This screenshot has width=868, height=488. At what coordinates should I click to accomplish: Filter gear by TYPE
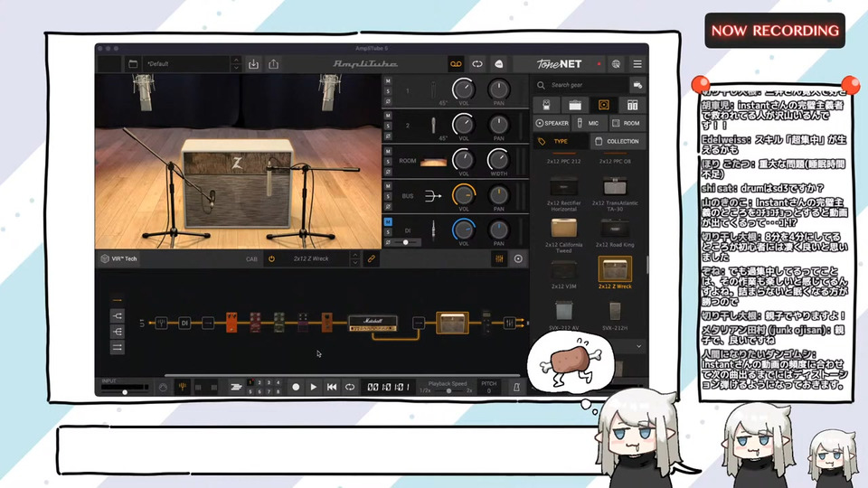tap(561, 142)
